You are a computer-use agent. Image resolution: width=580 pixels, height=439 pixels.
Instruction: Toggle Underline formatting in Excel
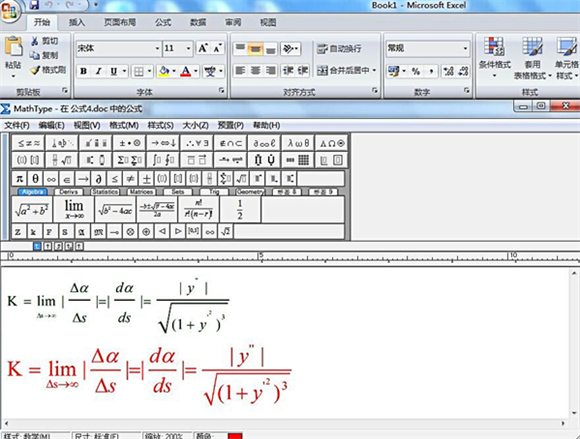(x=114, y=71)
